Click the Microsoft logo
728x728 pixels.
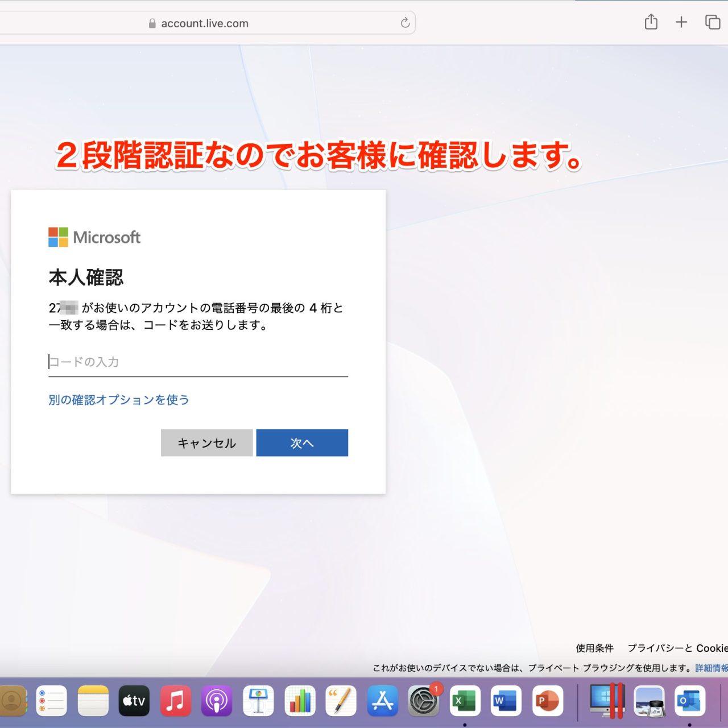tap(94, 237)
